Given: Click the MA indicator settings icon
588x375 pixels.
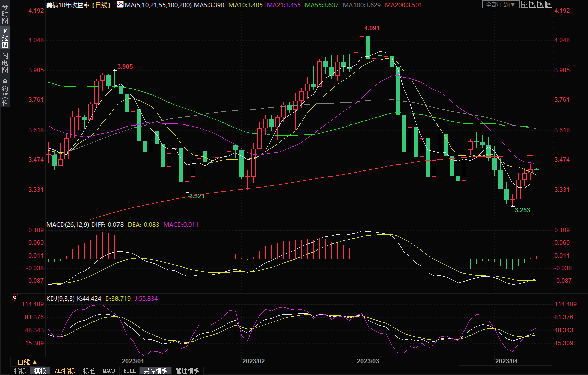Looking at the screenshot, I should pos(120,5).
